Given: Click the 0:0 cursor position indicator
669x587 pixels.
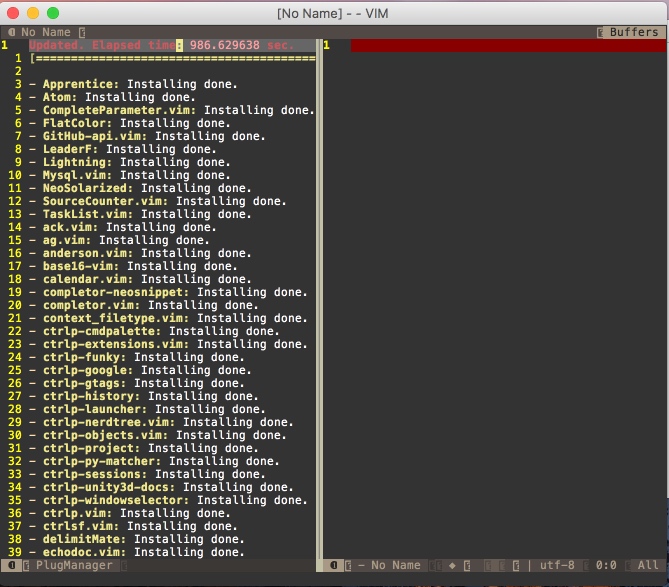Looking at the screenshot, I should pos(606,565).
